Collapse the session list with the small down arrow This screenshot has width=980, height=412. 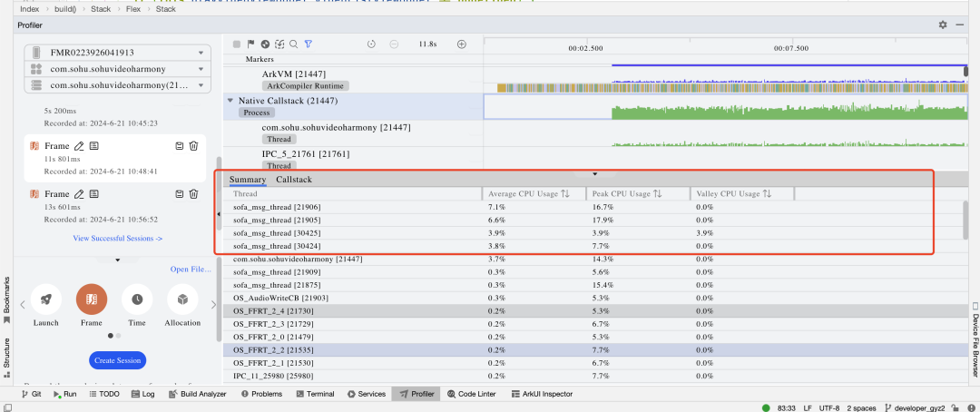point(117,260)
